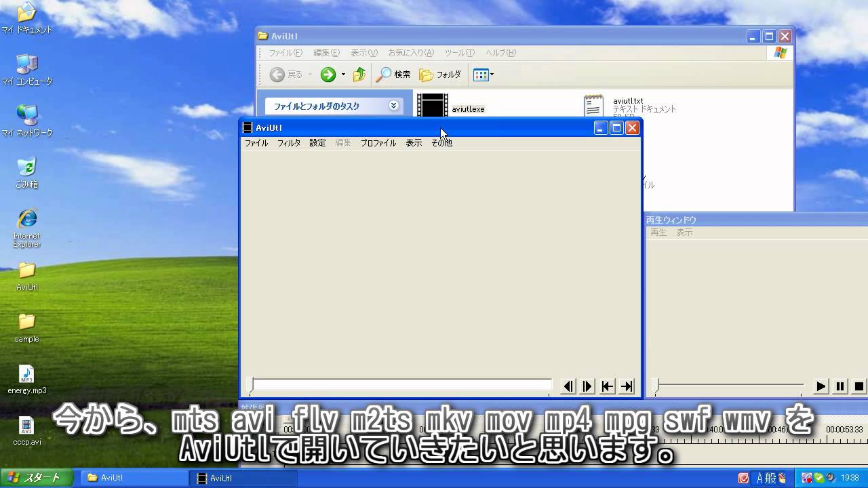Open Explorer ファイル(F) menu

coord(285,53)
